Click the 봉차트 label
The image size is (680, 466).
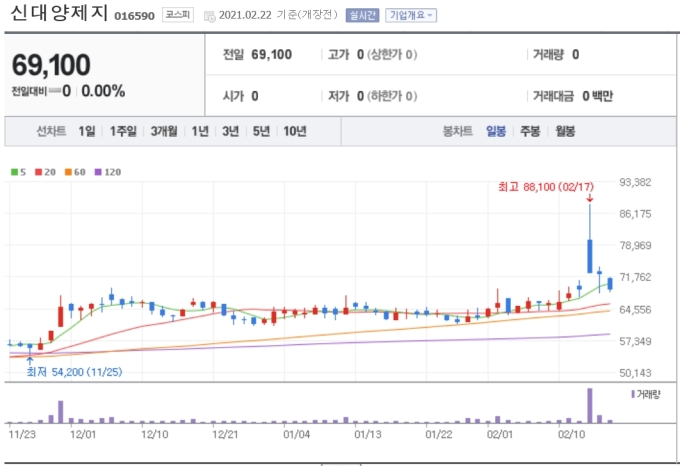pos(458,131)
